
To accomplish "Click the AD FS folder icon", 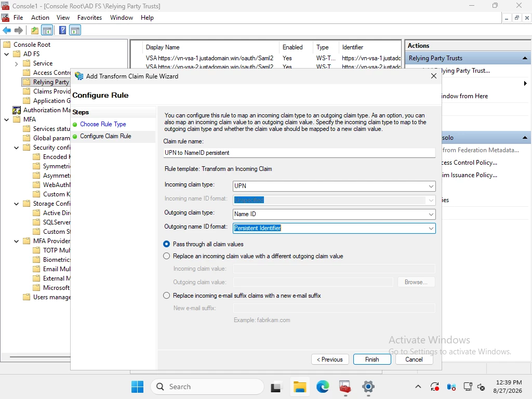I will 17,54.
